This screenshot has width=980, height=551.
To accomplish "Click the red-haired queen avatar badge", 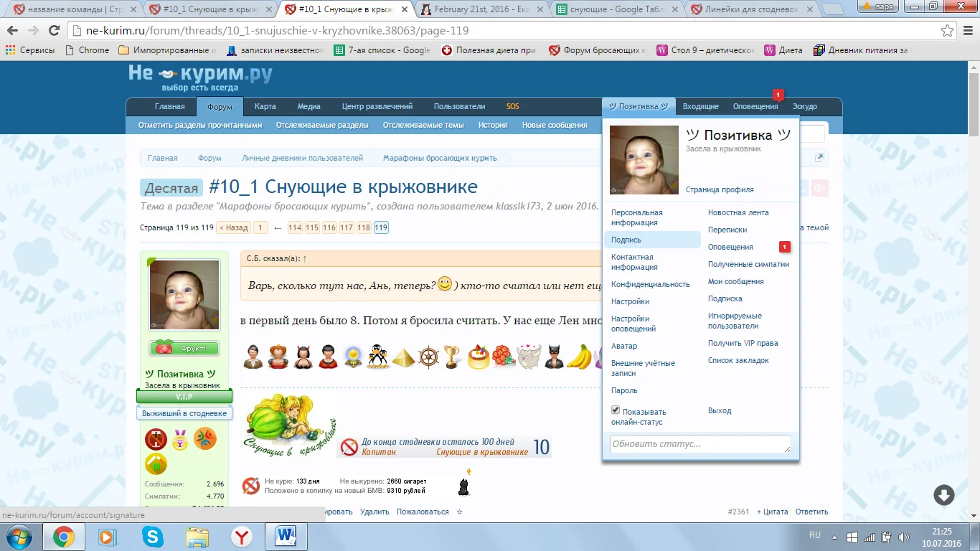I will tap(278, 357).
